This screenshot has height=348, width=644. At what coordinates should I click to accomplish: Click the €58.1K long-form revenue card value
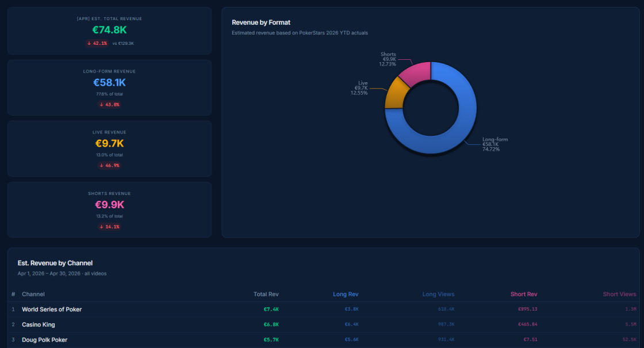pos(109,83)
